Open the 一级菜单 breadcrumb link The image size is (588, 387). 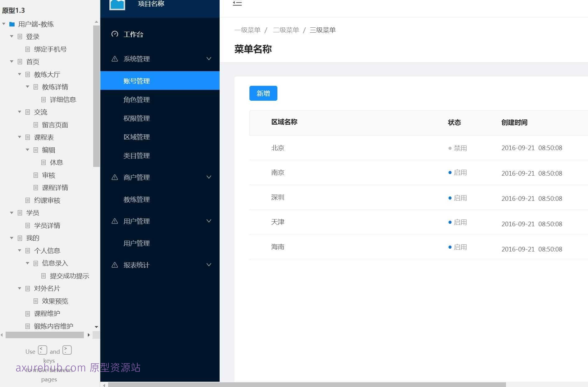(247, 30)
